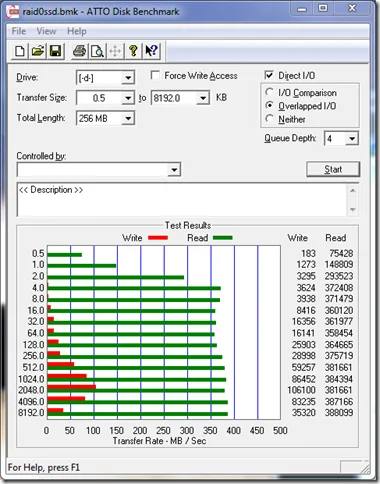
Task: Click the Open folder toolbar icon
Action: tap(38, 51)
